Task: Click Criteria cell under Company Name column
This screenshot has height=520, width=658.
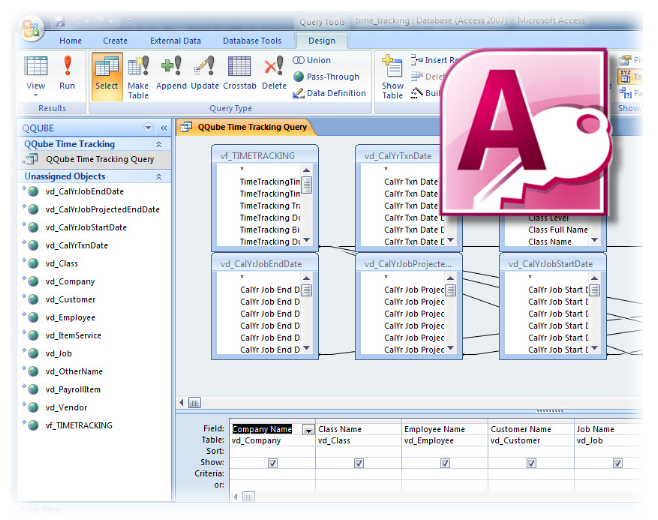Action: (x=272, y=474)
